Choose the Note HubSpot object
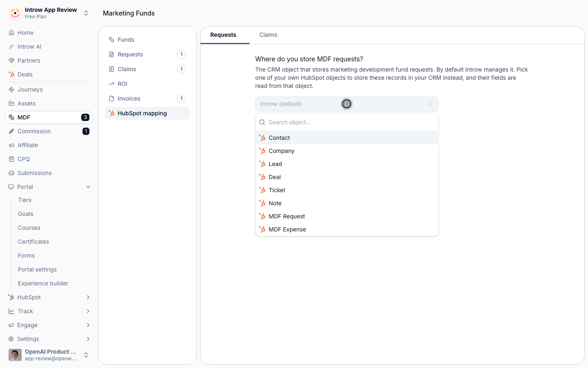This screenshot has width=588, height=368. click(x=347, y=203)
